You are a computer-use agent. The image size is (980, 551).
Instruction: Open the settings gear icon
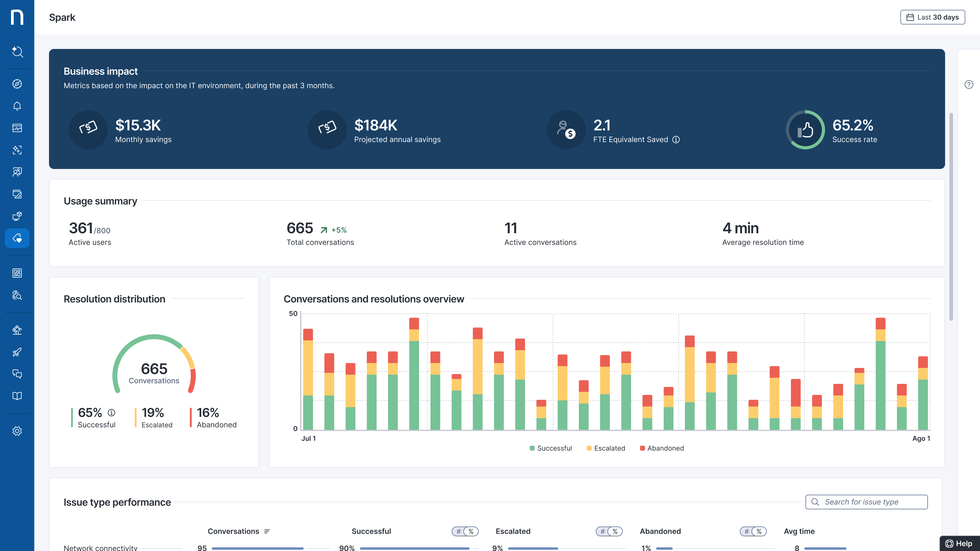point(17,431)
